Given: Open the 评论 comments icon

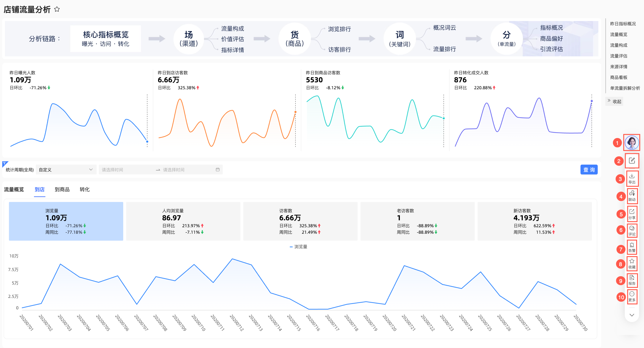Looking at the screenshot, I should tap(632, 230).
